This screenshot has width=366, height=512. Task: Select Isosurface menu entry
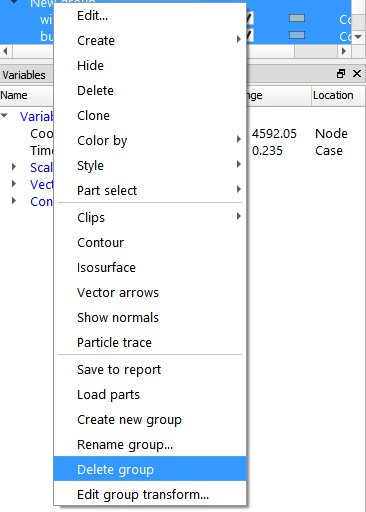150,267
